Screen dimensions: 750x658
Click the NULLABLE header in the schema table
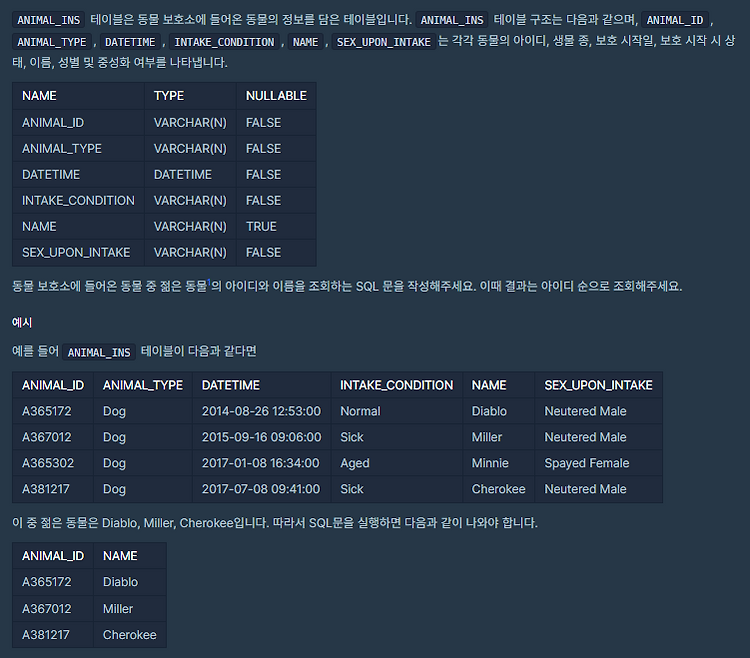[276, 96]
